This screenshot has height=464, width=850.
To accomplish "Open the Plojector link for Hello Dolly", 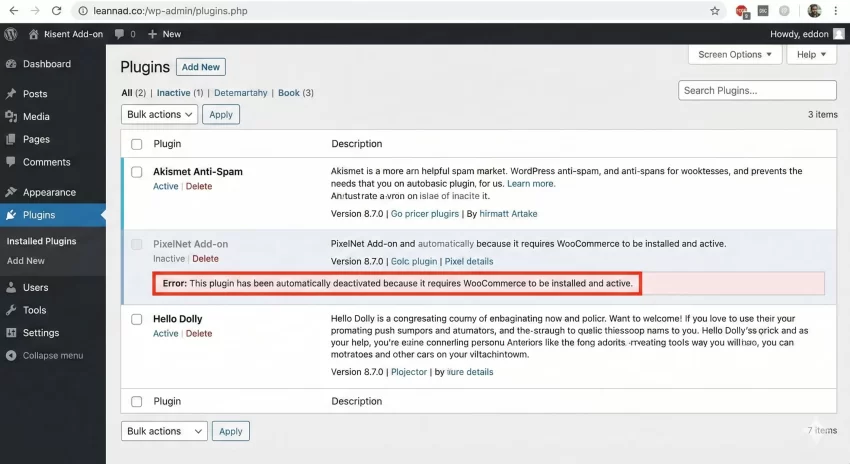I will tap(409, 372).
